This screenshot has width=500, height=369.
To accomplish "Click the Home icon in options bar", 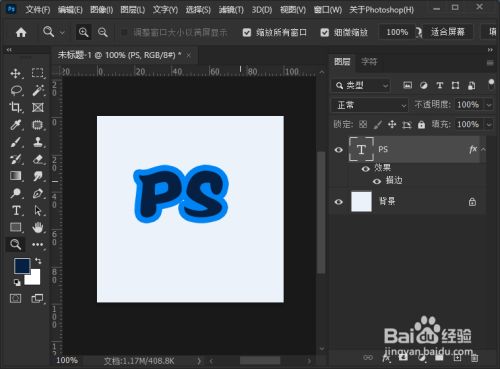I will click(21, 32).
